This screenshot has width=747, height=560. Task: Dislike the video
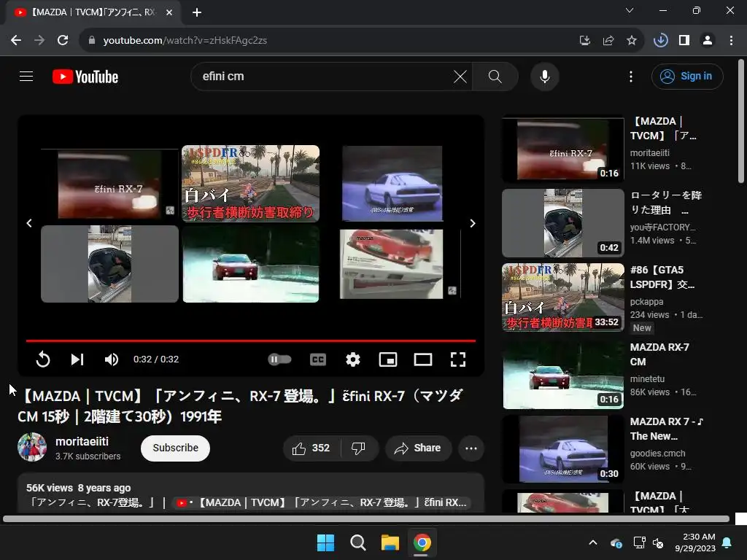pyautogui.click(x=358, y=448)
